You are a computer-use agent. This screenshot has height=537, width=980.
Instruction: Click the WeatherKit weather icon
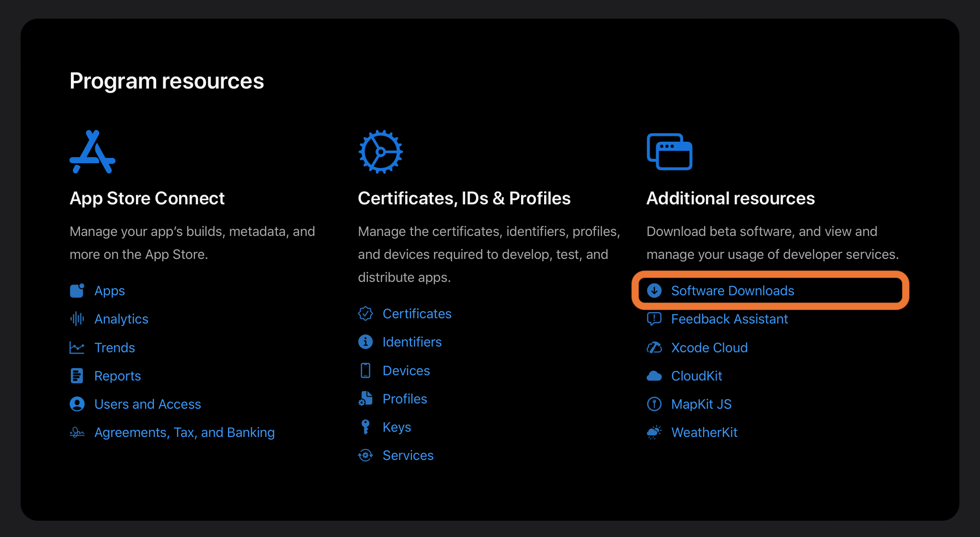pyautogui.click(x=654, y=433)
